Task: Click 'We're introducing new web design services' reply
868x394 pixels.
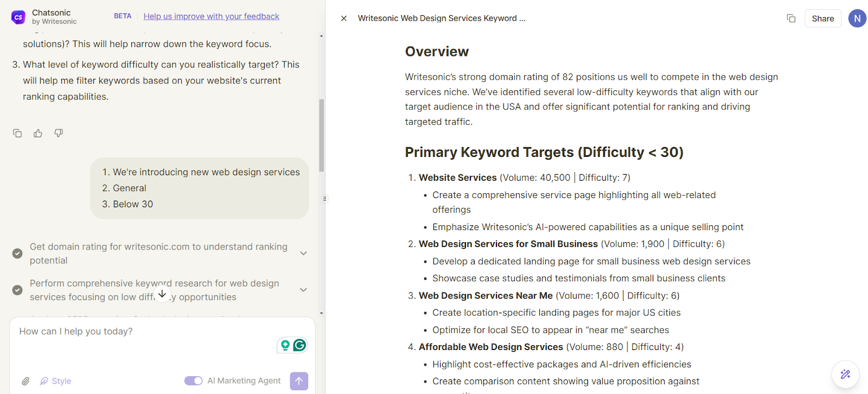Action: point(206,172)
